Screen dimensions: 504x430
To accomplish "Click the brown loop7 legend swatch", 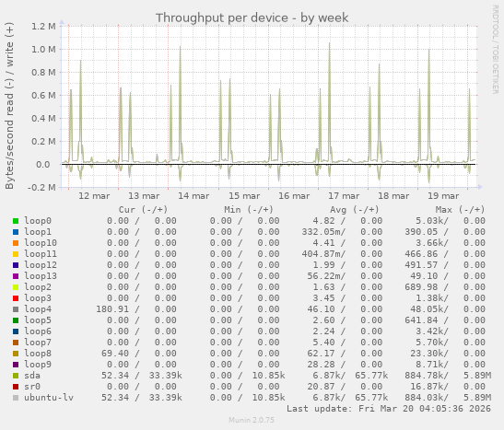I will point(16,343).
